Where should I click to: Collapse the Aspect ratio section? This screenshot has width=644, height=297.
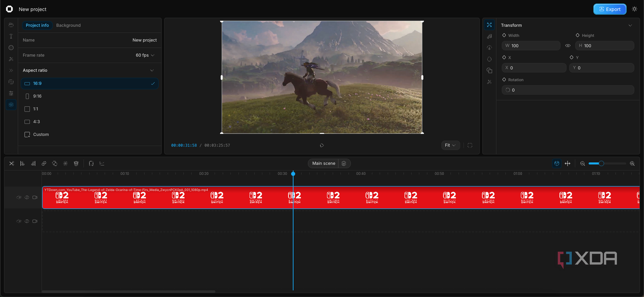pyautogui.click(x=152, y=70)
